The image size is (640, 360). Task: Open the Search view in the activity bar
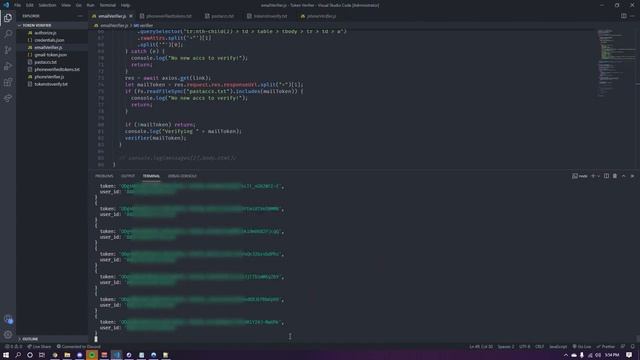pos(8,34)
